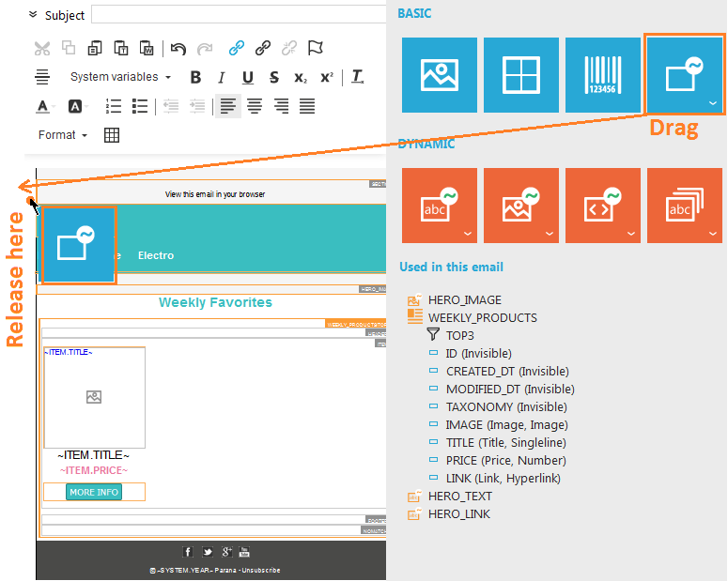
Task: Open the System variables dropdown
Action: click(120, 77)
